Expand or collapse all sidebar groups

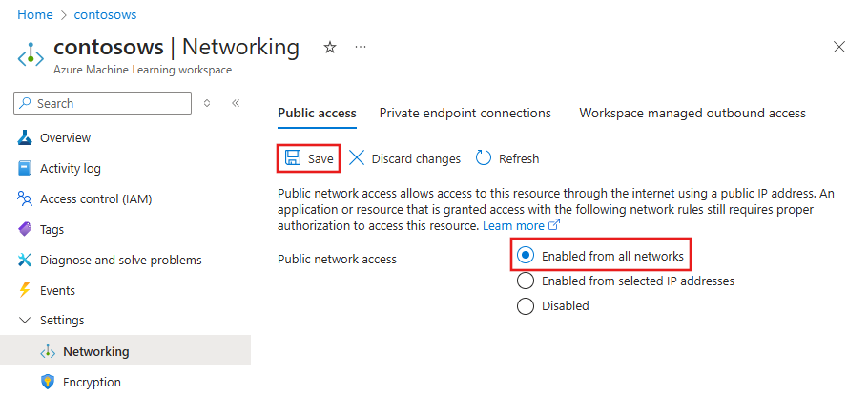[207, 103]
